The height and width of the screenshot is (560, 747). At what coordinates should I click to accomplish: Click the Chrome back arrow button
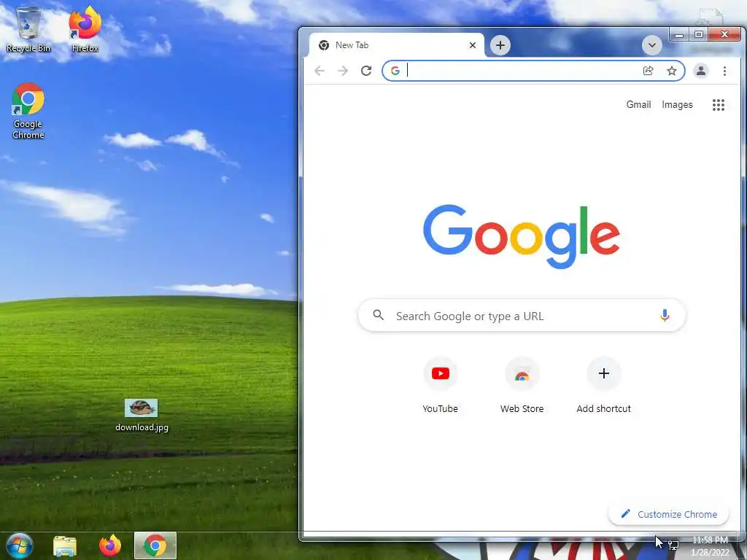(320, 71)
